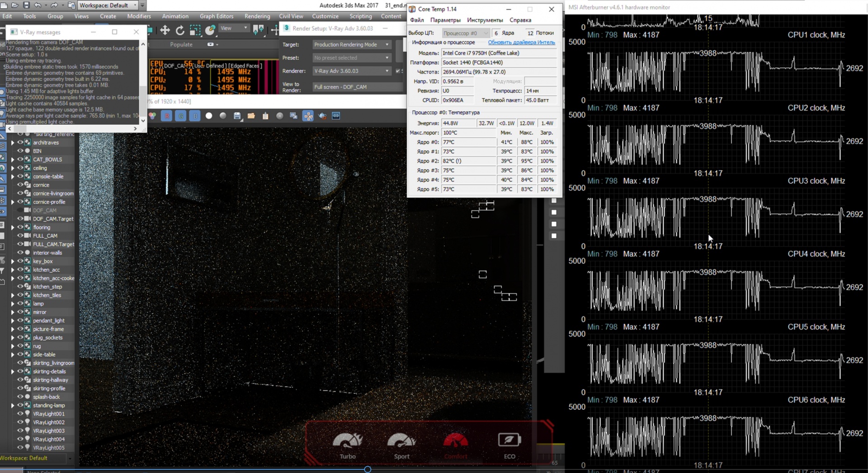Toggle the green channel button

click(x=181, y=116)
